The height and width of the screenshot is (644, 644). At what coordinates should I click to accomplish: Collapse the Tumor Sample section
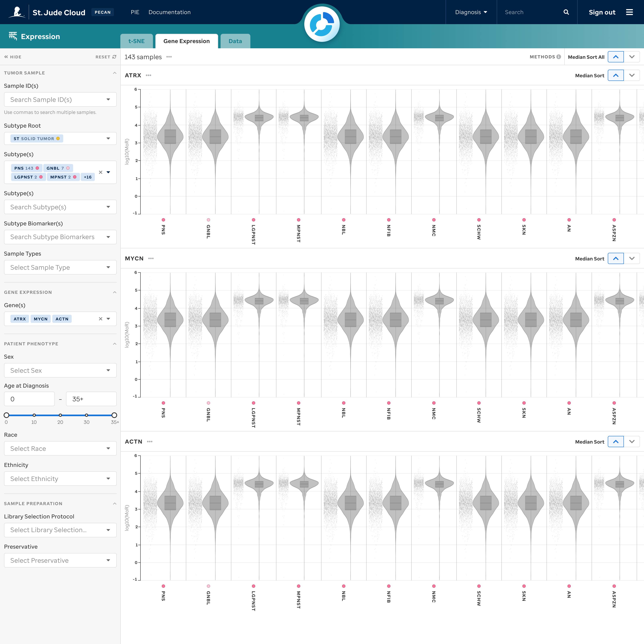114,73
